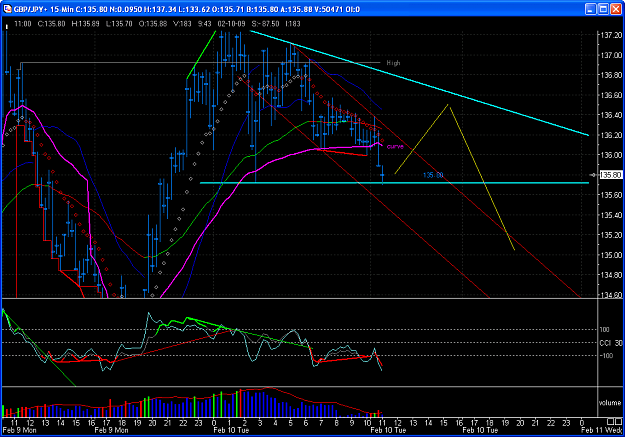The image size is (625, 437).
Task: Maximize the GBP/JPY chart window
Action: point(603,9)
